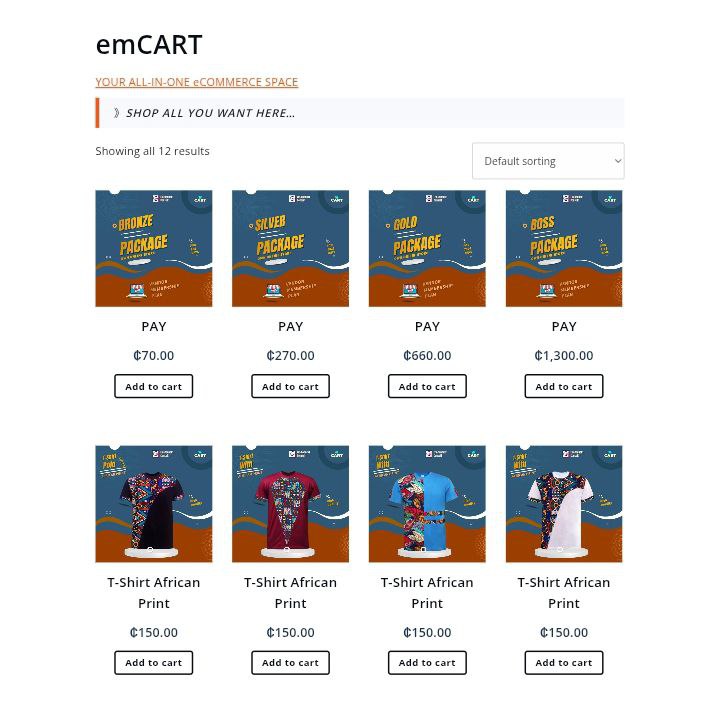View the blue African print T-shirt image
Screen dimensions: 720x710
tap(427, 503)
